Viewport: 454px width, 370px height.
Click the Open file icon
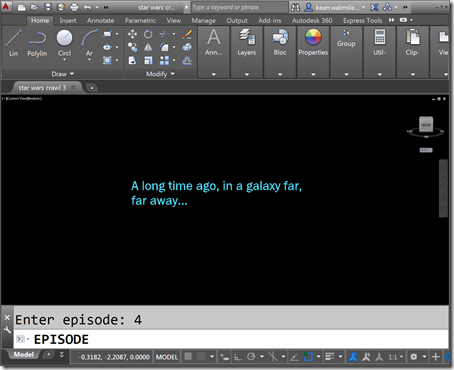[x=34, y=7]
